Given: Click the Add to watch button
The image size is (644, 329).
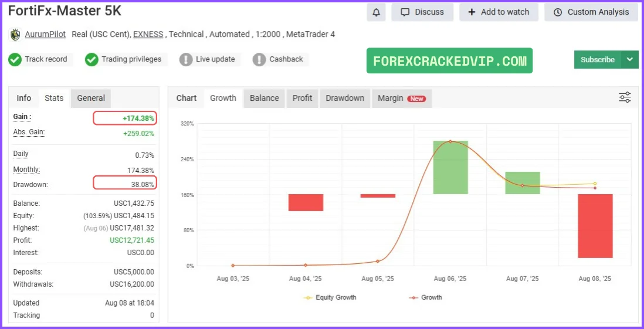Looking at the screenshot, I should click(498, 12).
